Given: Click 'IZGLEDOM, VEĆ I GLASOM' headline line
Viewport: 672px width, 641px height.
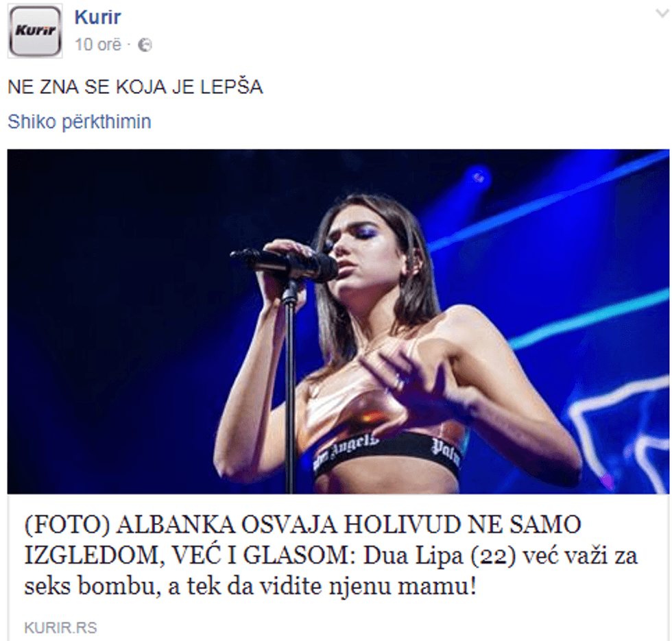Looking at the screenshot, I should point(190,556).
